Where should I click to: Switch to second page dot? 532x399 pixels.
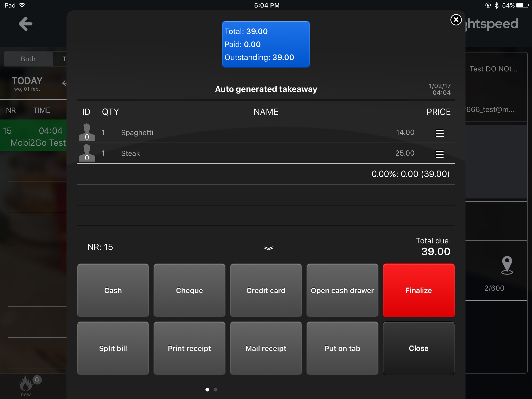click(216, 389)
